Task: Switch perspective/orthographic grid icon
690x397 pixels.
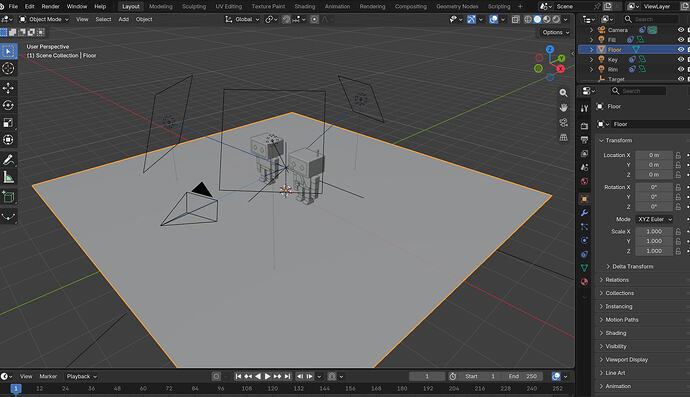Action: point(563,138)
